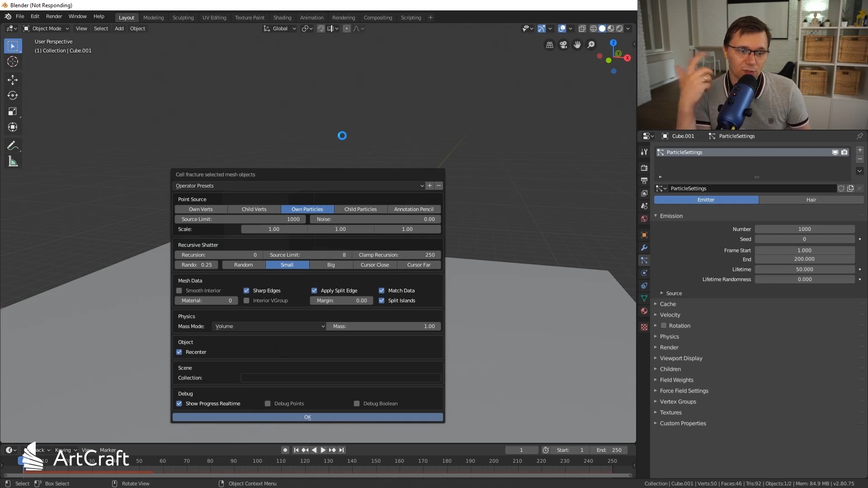Open the Mass Mode Volume dropdown
The image size is (868, 488).
269,326
